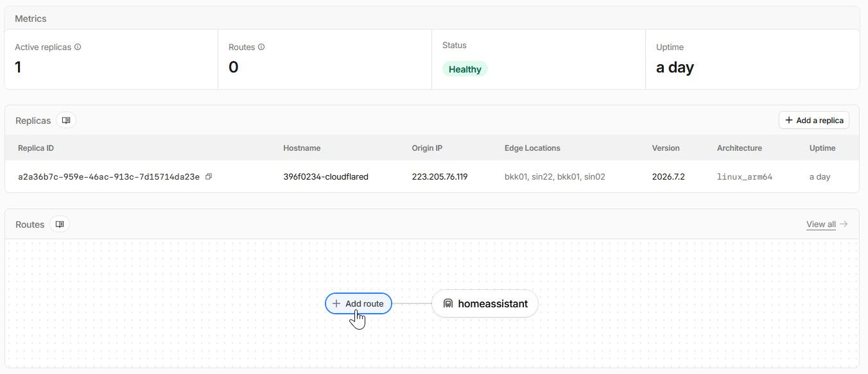The image size is (868, 374).
Task: Select replica ID a2a36b7c text
Action: pyautogui.click(x=108, y=176)
